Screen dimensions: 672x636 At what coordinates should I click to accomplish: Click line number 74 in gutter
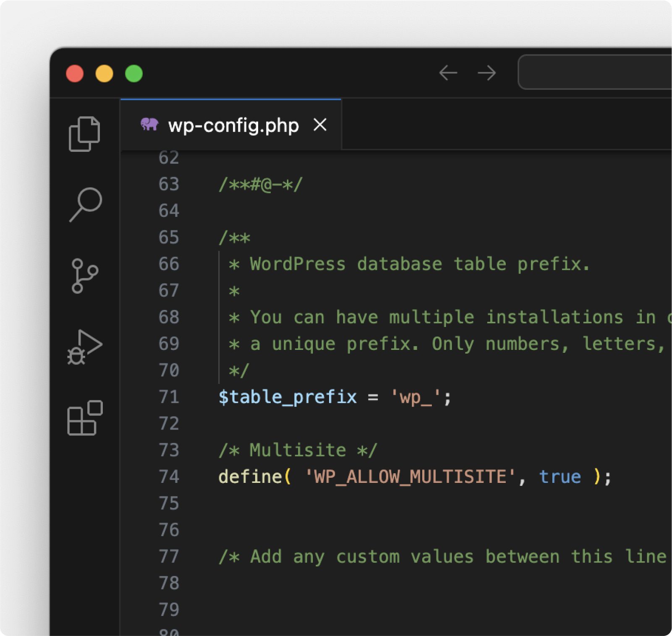(x=169, y=477)
